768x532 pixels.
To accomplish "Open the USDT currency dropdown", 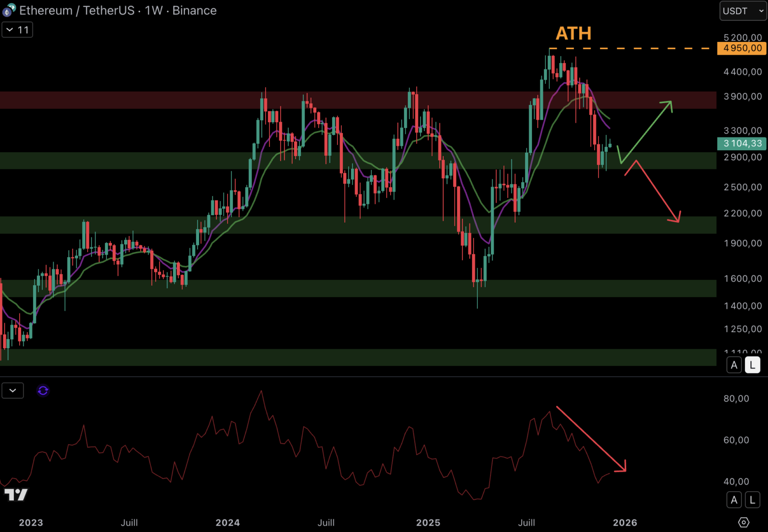I will coord(743,11).
